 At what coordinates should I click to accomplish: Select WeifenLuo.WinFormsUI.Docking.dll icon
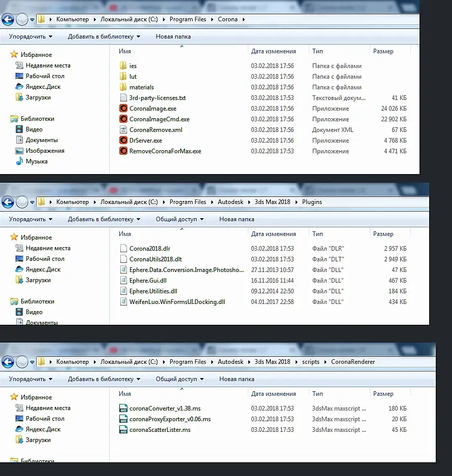(x=123, y=301)
